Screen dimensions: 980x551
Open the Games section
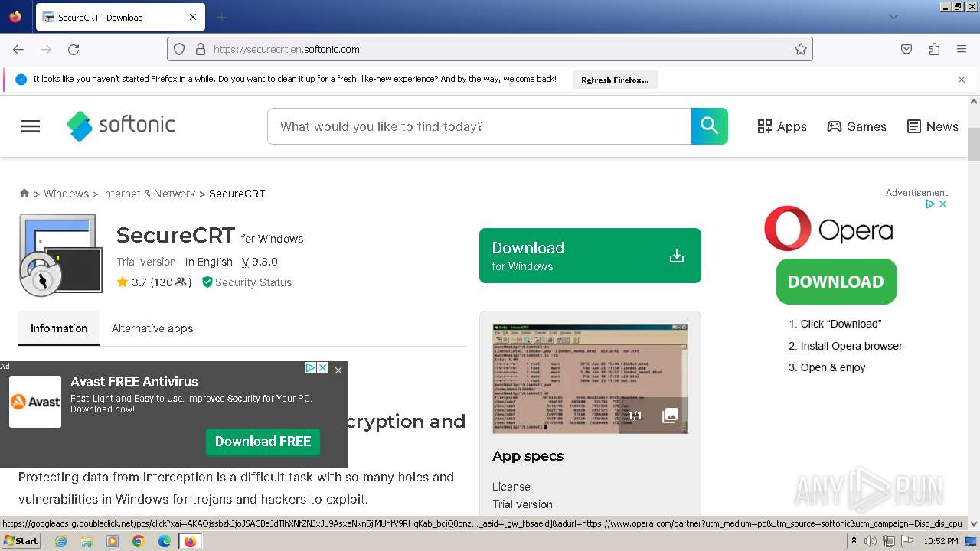pos(857,126)
